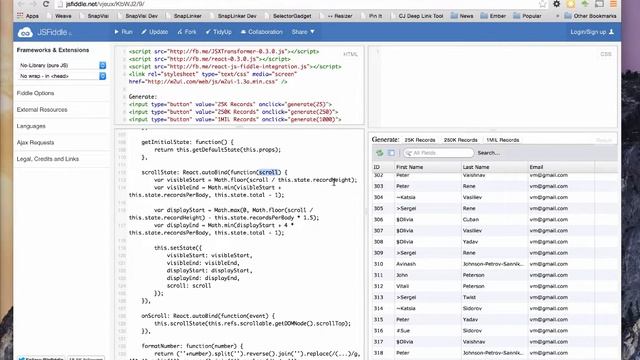Click the 1MIL Records generate button
This screenshot has width=640, height=360.
502,140
